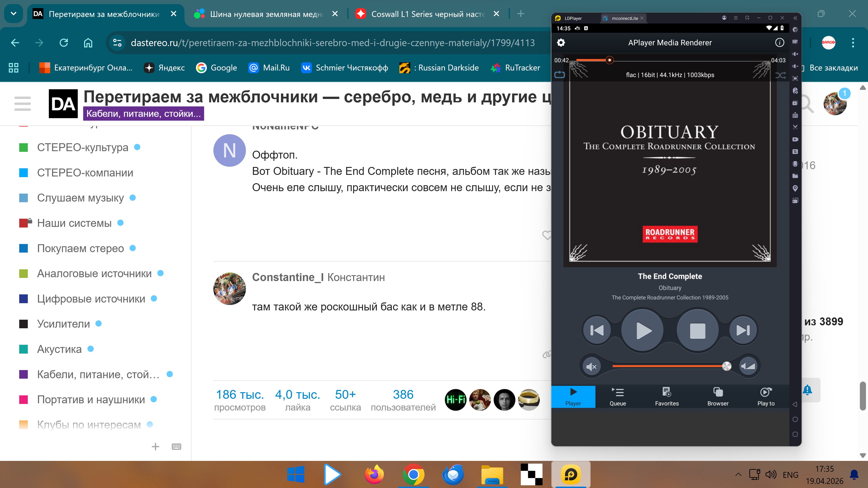
Task: Expand the Chrome tab search dropdown
Action: [x=14, y=14]
